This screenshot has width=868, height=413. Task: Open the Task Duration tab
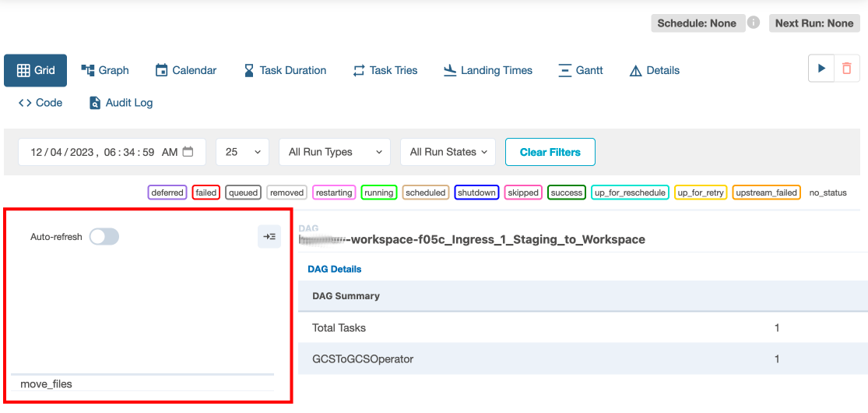pyautogui.click(x=285, y=70)
